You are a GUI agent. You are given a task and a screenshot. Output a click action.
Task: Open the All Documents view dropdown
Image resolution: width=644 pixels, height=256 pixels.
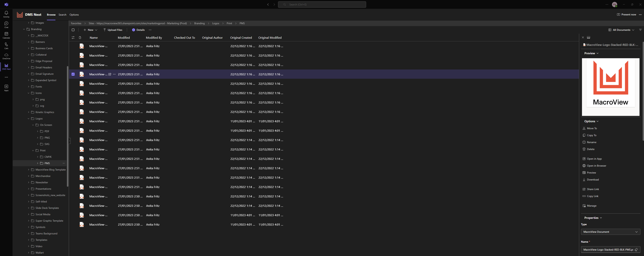[x=621, y=30]
